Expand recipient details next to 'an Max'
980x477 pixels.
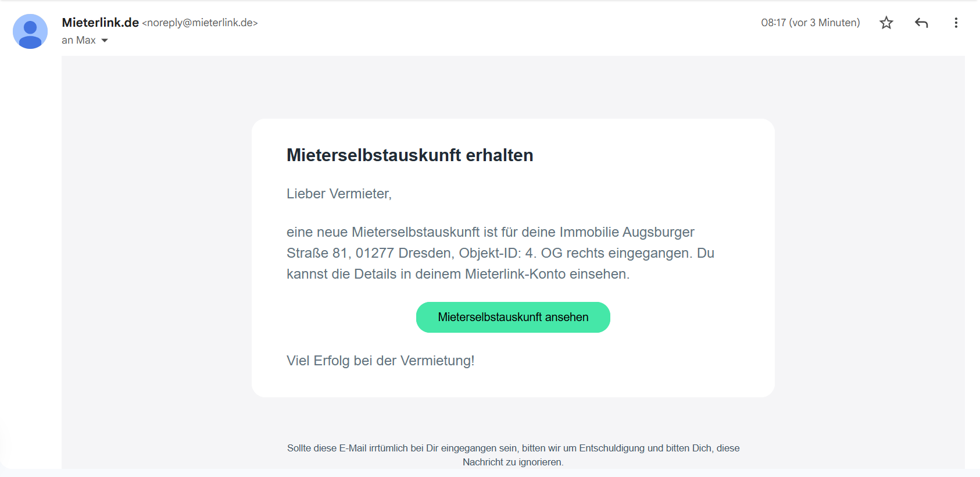[x=105, y=40]
